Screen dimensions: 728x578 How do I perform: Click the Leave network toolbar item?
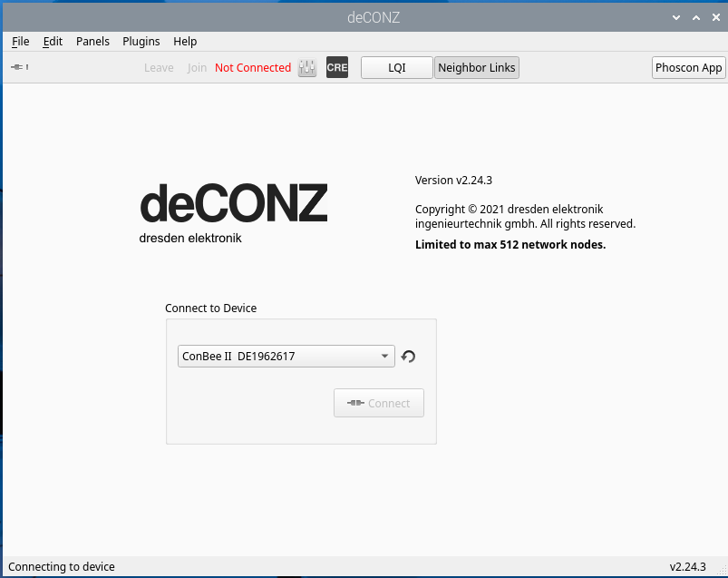coord(159,68)
